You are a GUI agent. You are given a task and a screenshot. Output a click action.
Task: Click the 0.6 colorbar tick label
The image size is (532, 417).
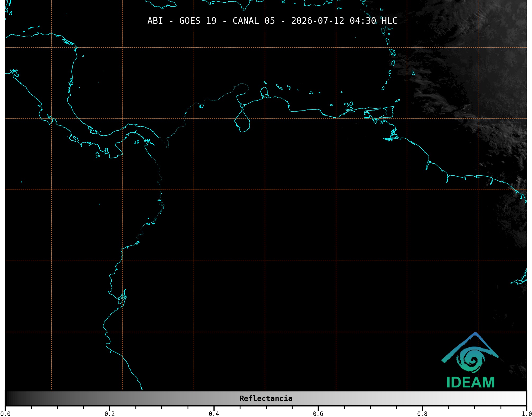click(318, 414)
